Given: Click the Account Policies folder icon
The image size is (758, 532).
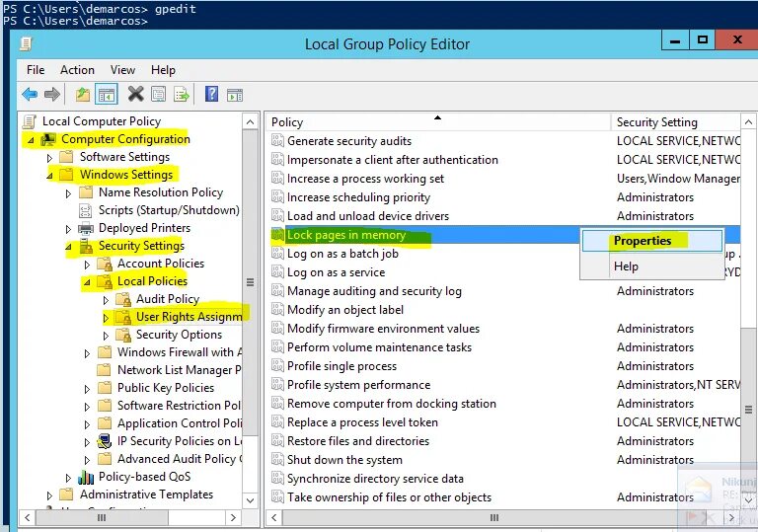Looking at the screenshot, I should click(x=105, y=264).
